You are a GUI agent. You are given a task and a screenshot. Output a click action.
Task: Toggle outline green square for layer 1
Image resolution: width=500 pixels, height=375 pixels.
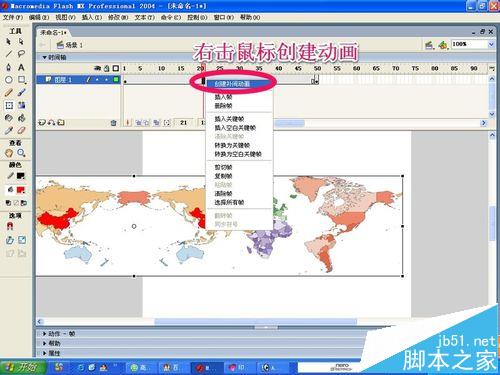coord(116,79)
